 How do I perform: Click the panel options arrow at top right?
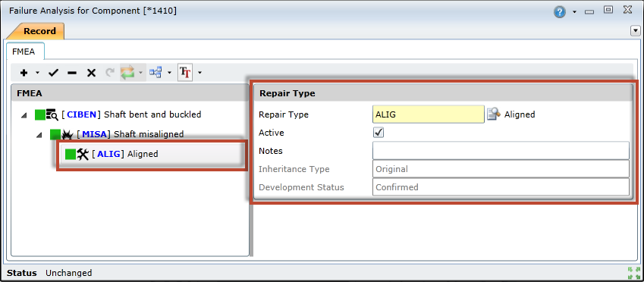point(636,31)
